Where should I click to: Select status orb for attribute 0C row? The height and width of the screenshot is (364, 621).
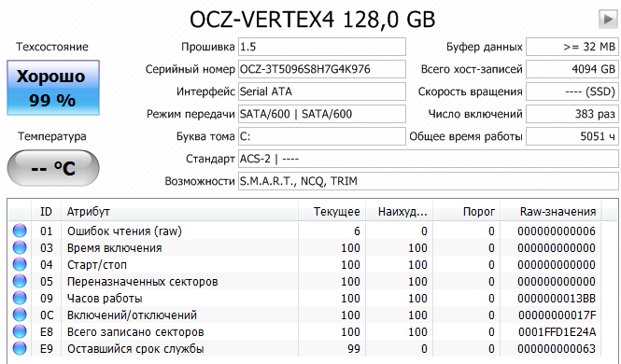pos(20,315)
